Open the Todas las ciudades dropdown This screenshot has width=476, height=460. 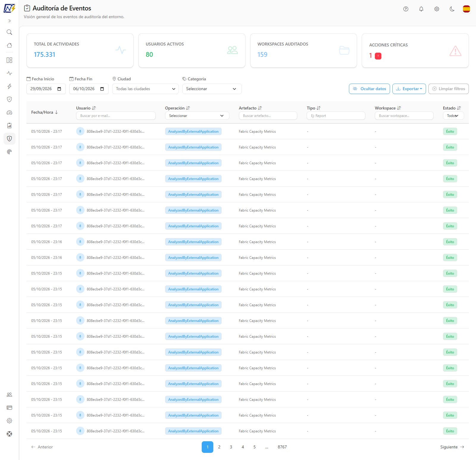coord(145,89)
